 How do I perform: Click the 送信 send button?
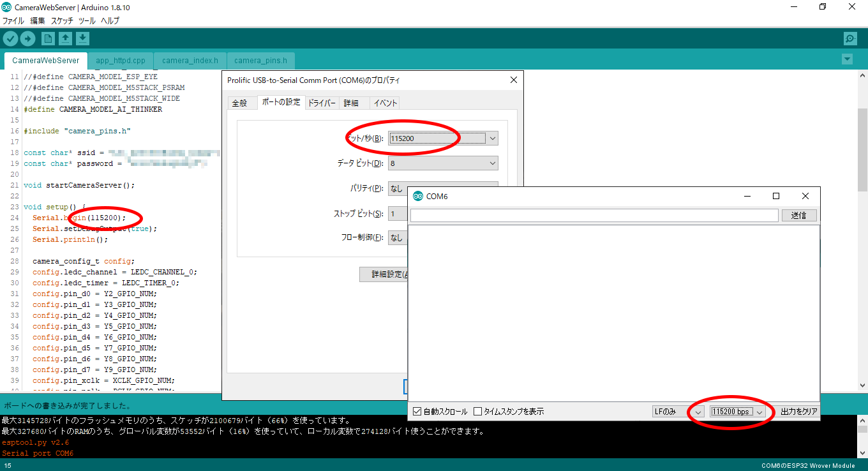coord(798,216)
